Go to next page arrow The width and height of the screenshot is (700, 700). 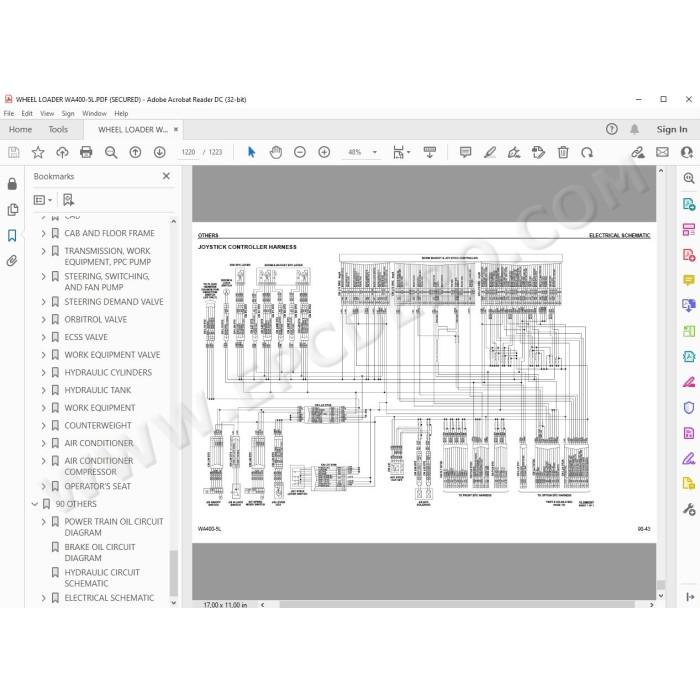pyautogui.click(x=159, y=153)
